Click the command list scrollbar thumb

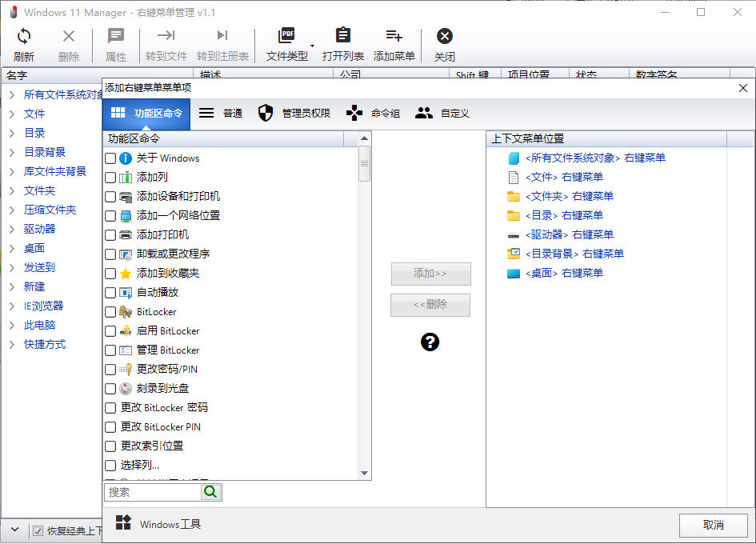(x=365, y=164)
